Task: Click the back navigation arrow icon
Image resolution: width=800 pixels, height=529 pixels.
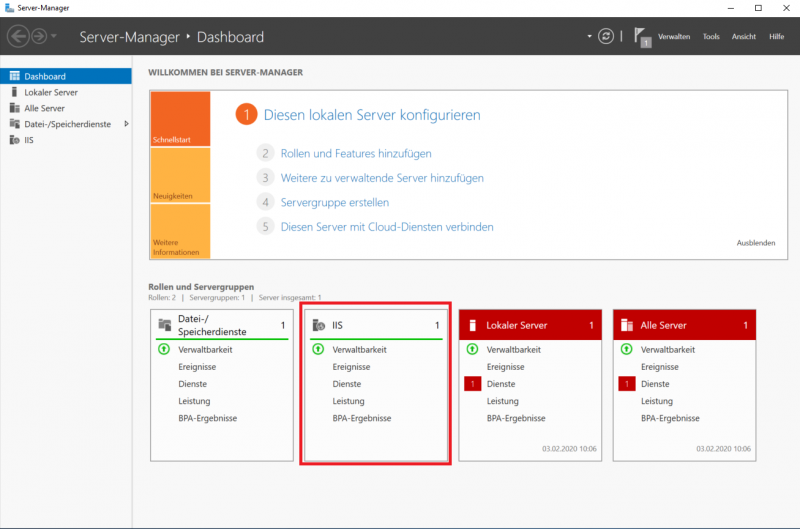Action: pos(18,37)
